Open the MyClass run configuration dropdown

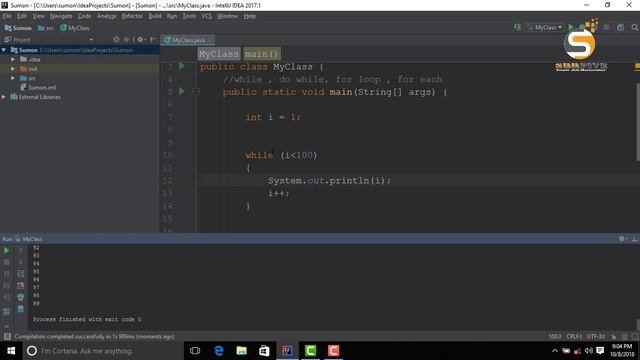click(x=545, y=27)
